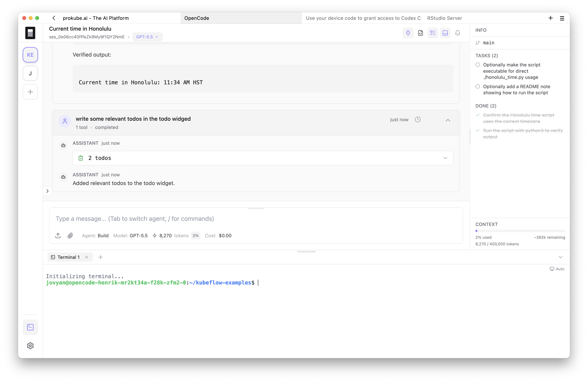Screen dimensions: 588x382
Task: Focus the Type a message input
Action: 256,219
